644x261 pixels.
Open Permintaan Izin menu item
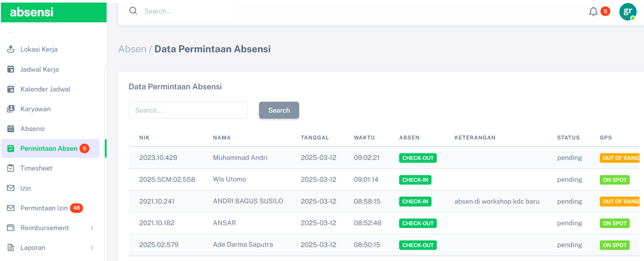pyautogui.click(x=44, y=208)
